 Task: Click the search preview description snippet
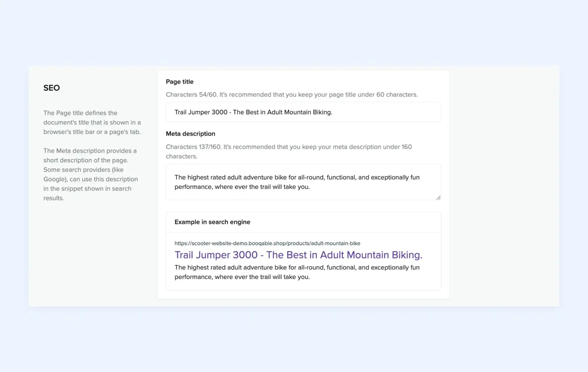[x=297, y=272]
